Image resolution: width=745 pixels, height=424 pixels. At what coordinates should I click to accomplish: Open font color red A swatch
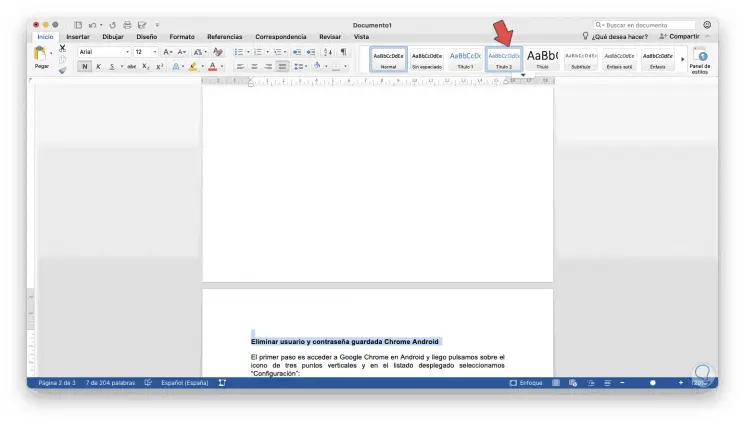pos(212,67)
